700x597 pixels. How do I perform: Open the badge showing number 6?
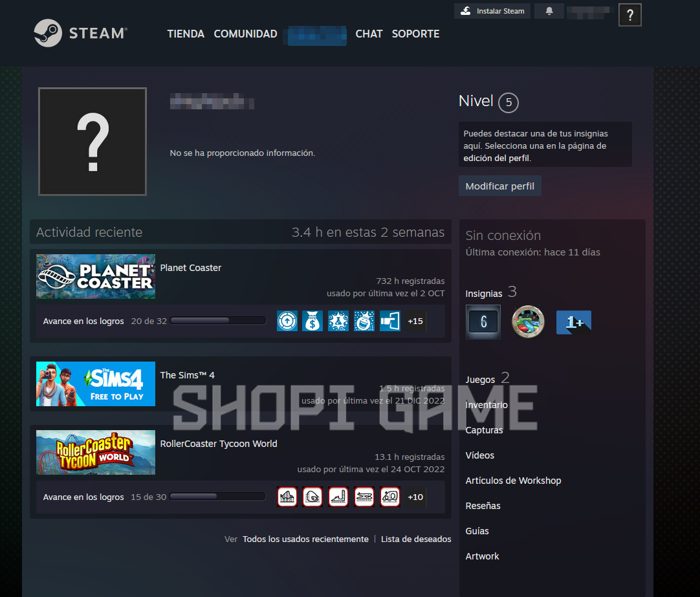pyautogui.click(x=483, y=321)
